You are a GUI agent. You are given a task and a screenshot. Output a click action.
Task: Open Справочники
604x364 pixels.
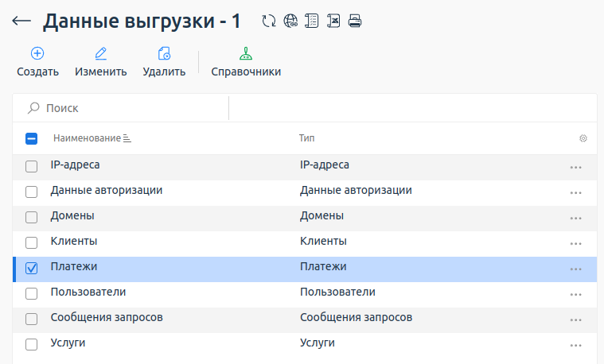click(246, 63)
